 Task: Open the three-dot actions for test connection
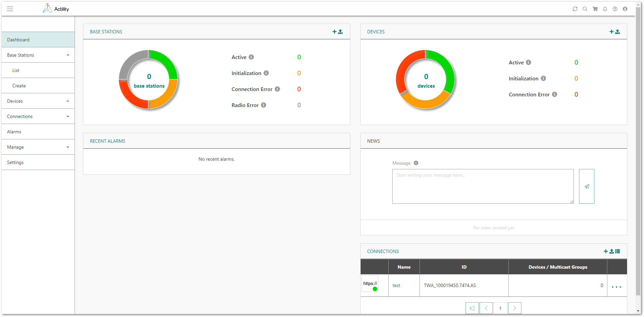(x=616, y=287)
